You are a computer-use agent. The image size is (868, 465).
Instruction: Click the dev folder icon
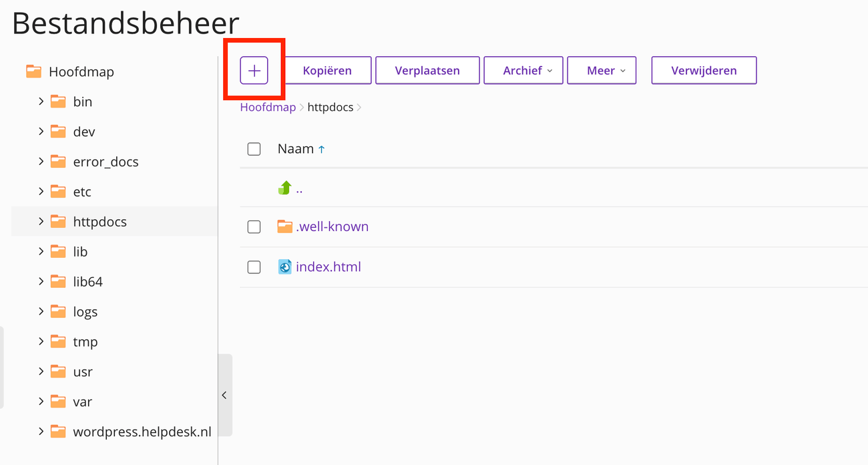coord(58,132)
